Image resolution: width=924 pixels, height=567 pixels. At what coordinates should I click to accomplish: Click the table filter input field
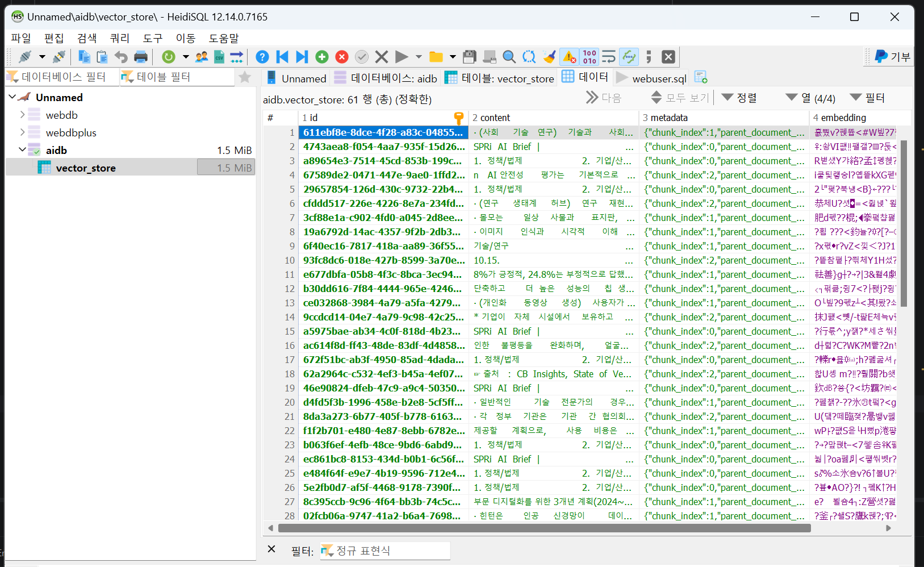(x=177, y=77)
